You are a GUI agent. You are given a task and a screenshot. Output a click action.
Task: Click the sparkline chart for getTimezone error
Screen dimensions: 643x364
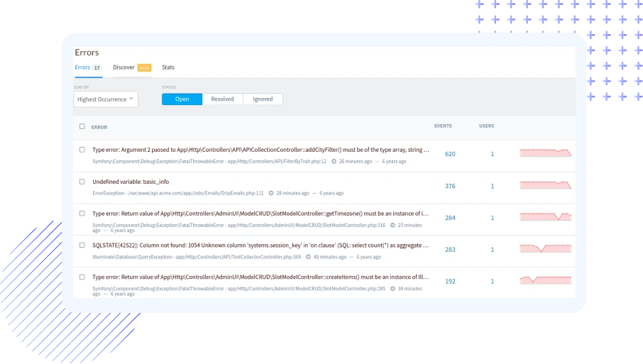[545, 216]
